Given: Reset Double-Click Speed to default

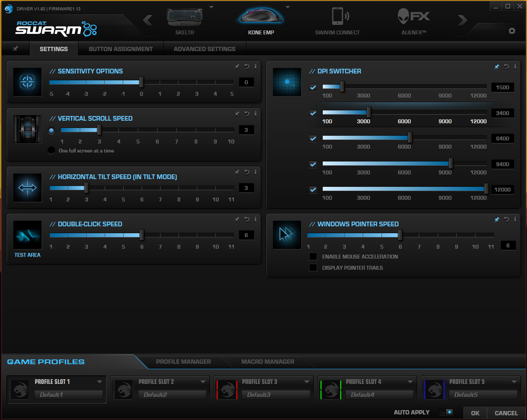Looking at the screenshot, I should (247, 219).
